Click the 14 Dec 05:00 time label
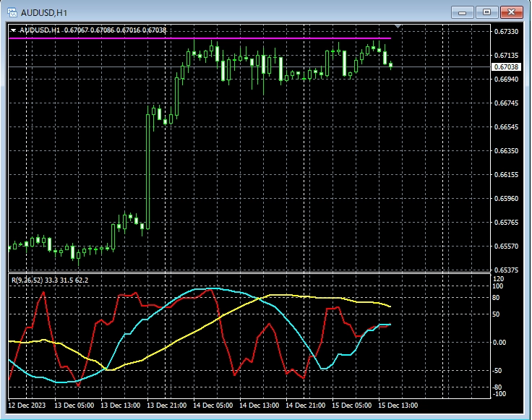The height and width of the screenshot is (420, 532). coord(215,406)
